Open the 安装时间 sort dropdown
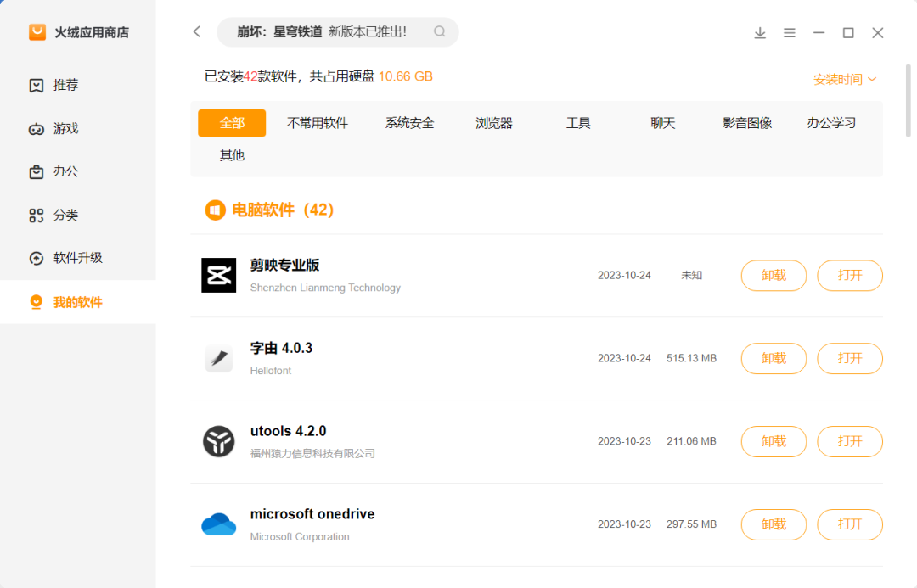Viewport: 917px width, 588px height. pyautogui.click(x=845, y=80)
